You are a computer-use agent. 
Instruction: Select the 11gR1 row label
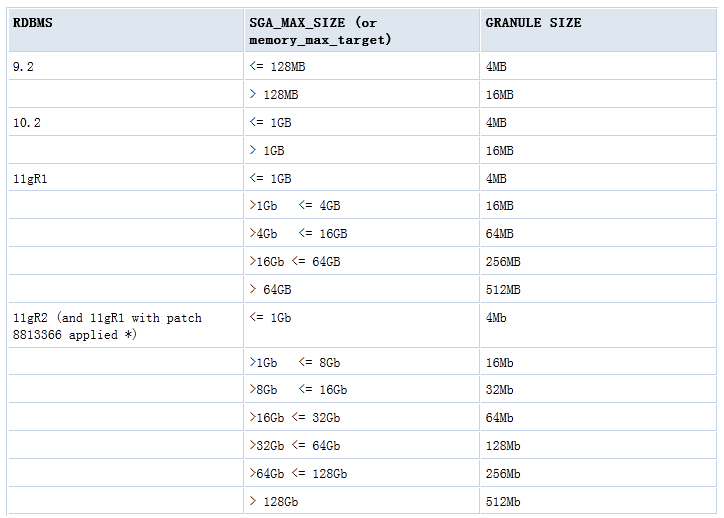click(31, 179)
